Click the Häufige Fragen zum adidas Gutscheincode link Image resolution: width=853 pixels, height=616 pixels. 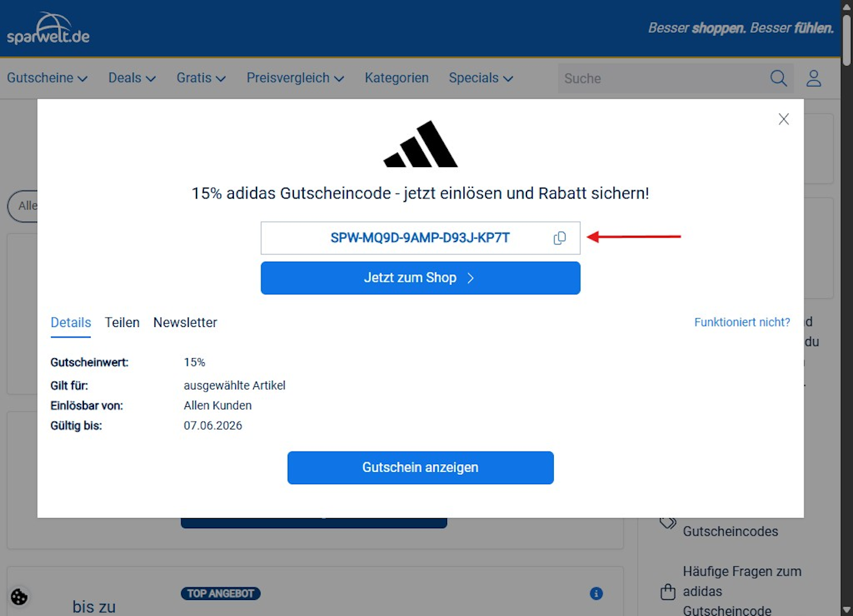click(x=742, y=591)
